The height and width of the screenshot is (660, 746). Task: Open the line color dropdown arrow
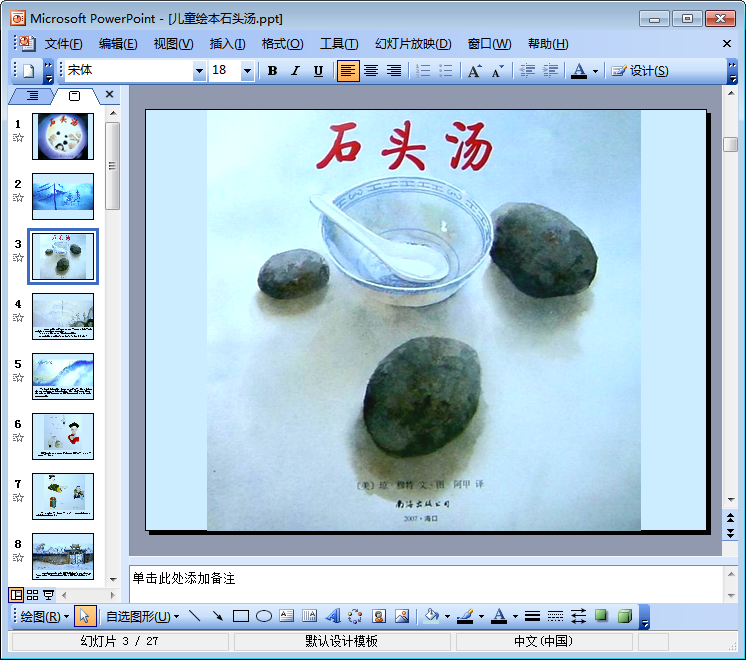(x=481, y=617)
